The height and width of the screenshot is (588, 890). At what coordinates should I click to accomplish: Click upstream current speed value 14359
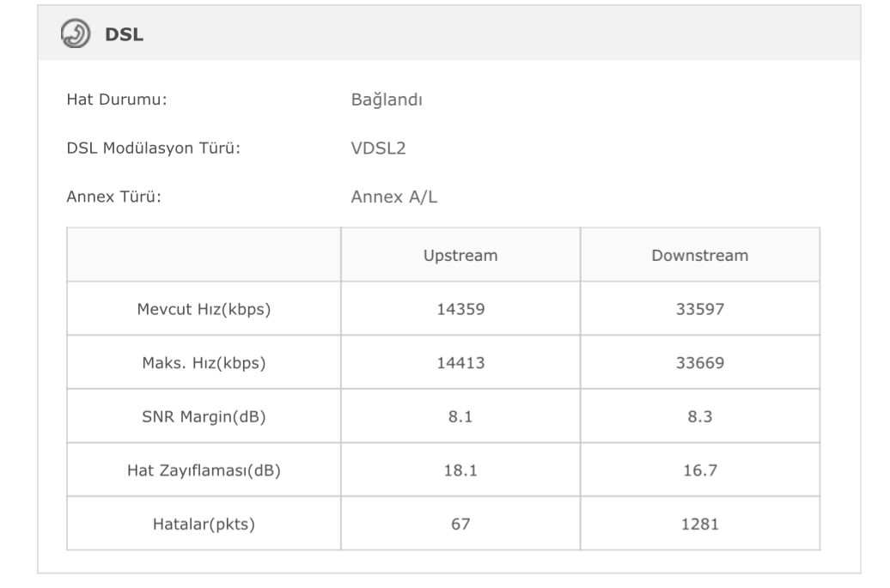[x=460, y=309]
